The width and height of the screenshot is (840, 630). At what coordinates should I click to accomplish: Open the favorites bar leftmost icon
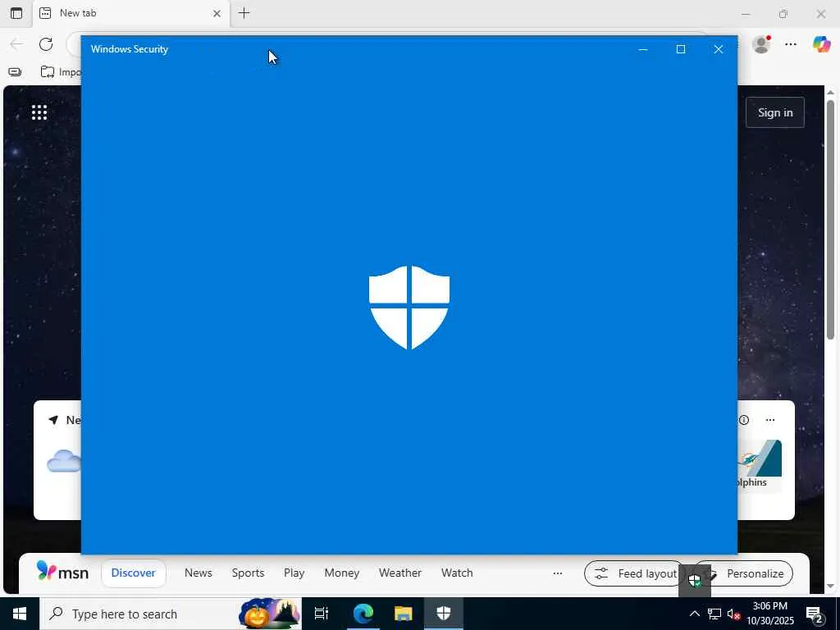click(15, 72)
